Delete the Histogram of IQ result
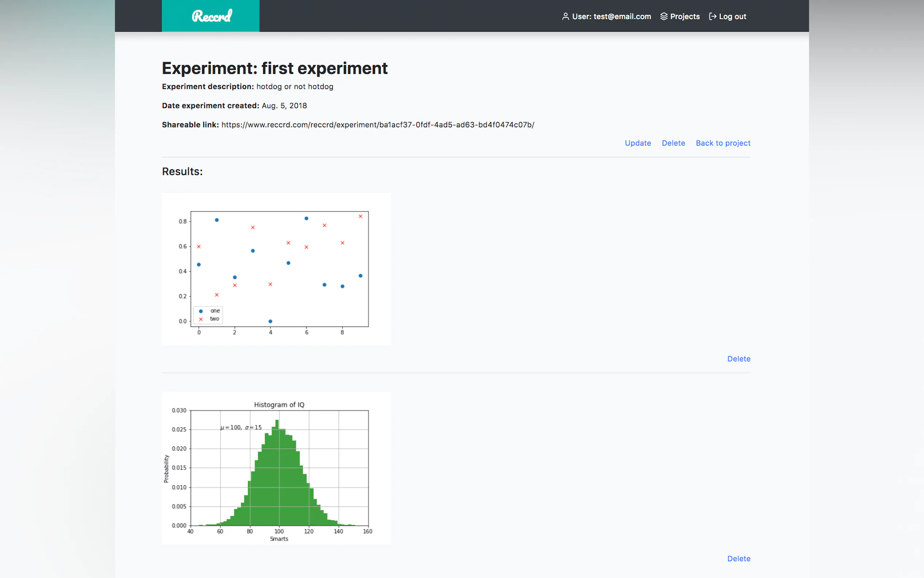This screenshot has width=924, height=578. pyautogui.click(x=738, y=558)
